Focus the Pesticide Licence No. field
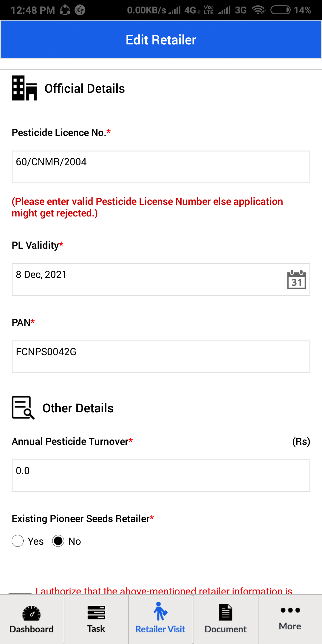 (x=161, y=167)
